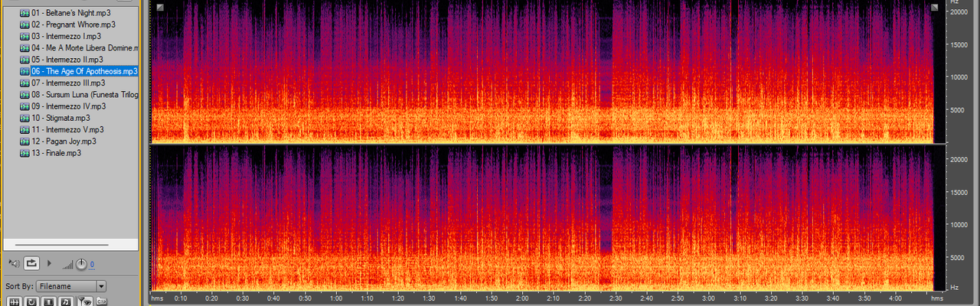Select file 09 - Intermezzo IV.mp3
Viewport: 980px width, 306px height.
68,106
